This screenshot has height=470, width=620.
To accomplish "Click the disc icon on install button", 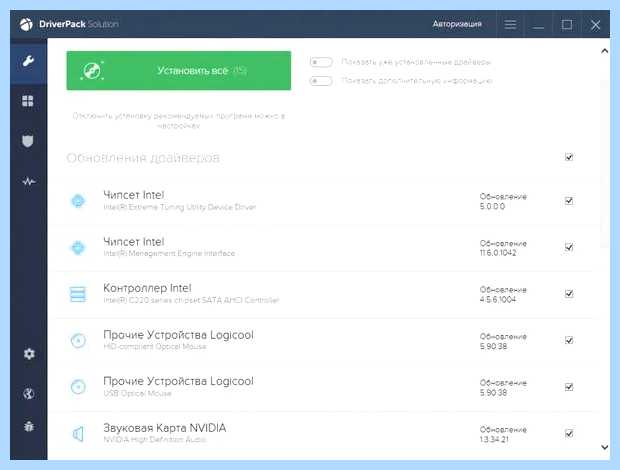I will [92, 71].
